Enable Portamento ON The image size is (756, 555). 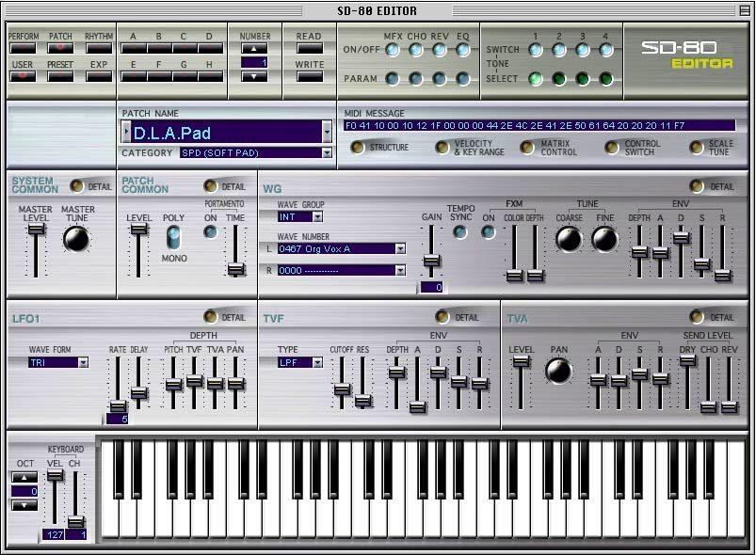tap(210, 232)
